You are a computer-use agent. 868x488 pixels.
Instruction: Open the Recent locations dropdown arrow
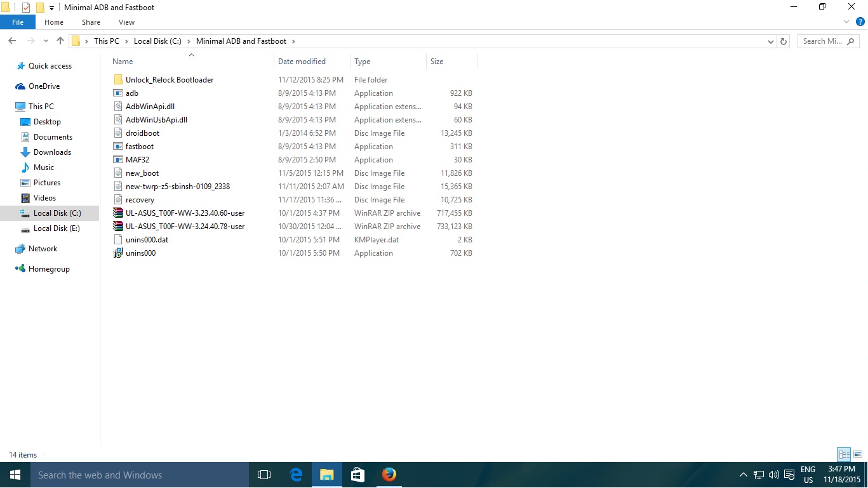(46, 41)
